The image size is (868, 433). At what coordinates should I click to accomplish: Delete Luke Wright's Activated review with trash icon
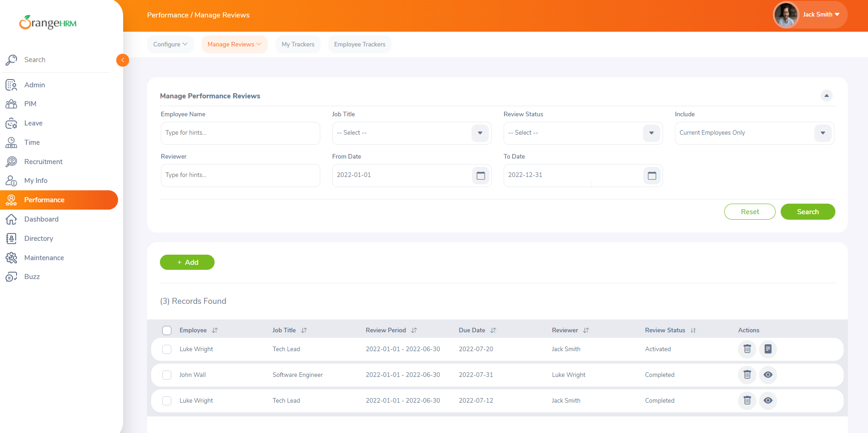click(747, 349)
